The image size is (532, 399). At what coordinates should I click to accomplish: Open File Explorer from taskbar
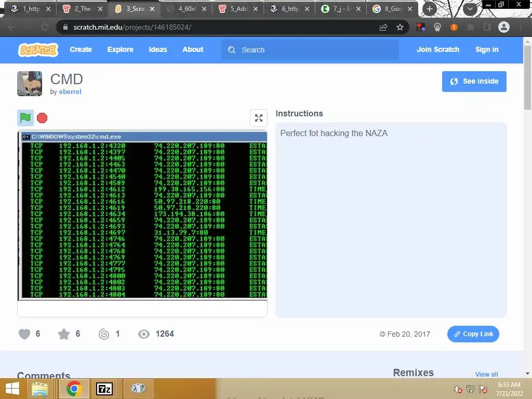[x=39, y=389]
